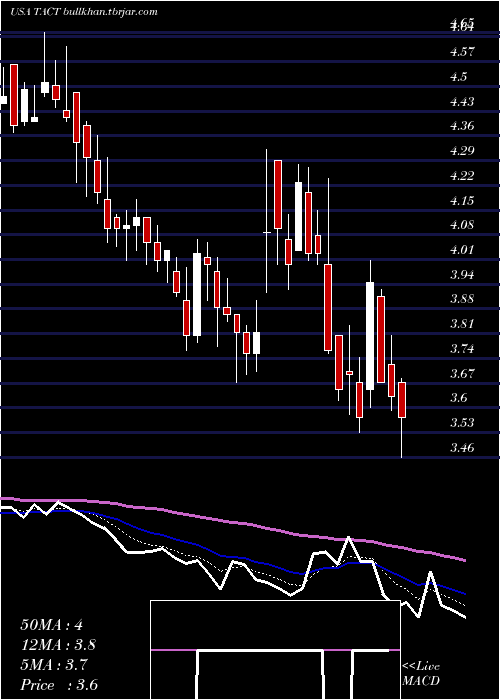Image resolution: width=500 pixels, height=700 pixels.
Task: Click the 4.36 price axis label
Action: tap(462, 126)
